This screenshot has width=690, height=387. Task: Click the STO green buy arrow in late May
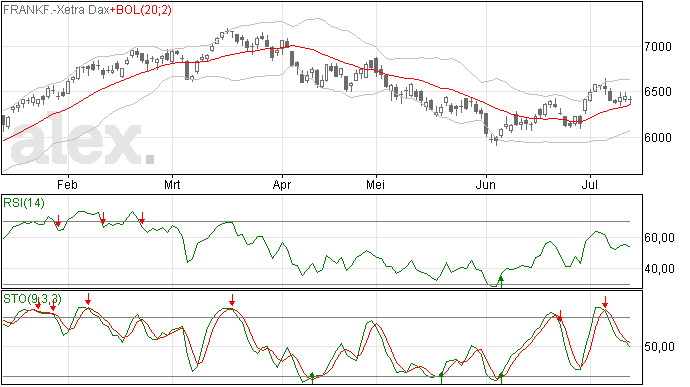click(441, 377)
